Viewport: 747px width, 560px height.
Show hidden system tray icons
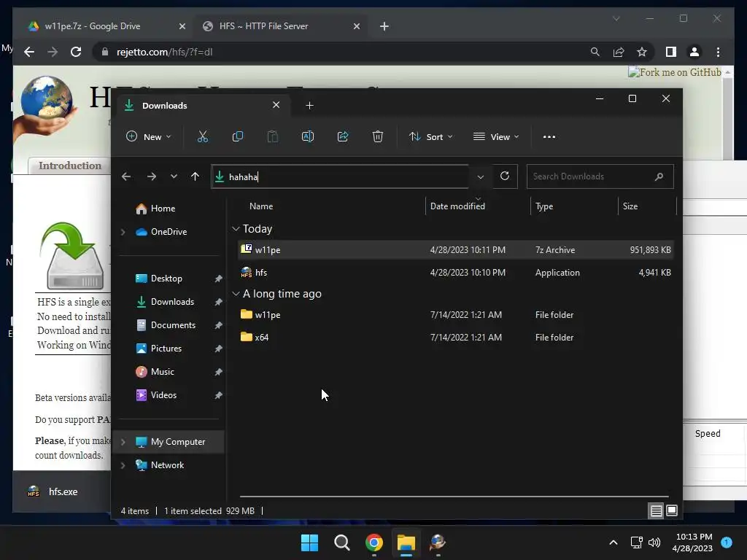(x=614, y=542)
